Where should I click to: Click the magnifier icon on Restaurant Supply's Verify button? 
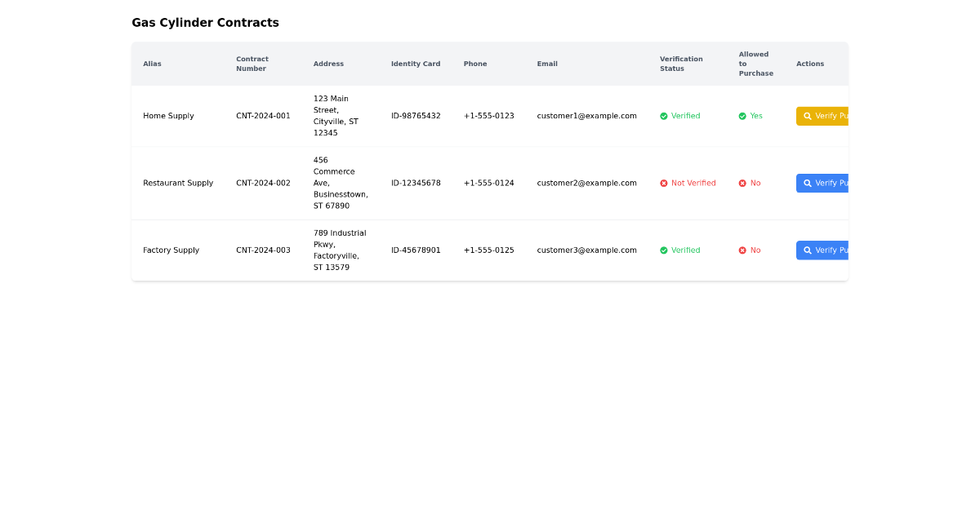[808, 183]
